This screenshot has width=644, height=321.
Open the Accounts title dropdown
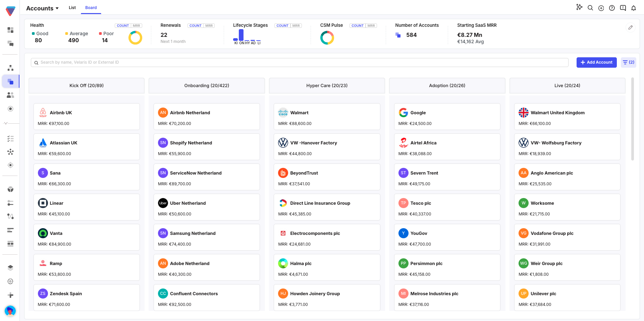pyautogui.click(x=42, y=8)
